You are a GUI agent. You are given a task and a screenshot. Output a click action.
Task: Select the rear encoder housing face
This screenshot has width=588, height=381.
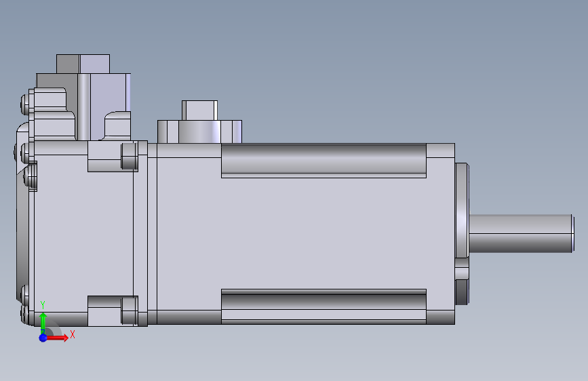tap(83, 233)
